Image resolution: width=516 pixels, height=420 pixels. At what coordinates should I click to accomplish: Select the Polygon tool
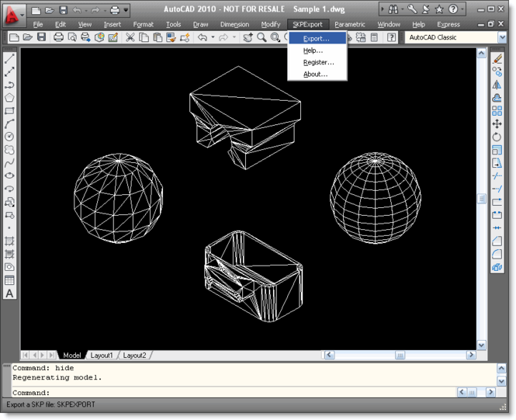[x=9, y=98]
